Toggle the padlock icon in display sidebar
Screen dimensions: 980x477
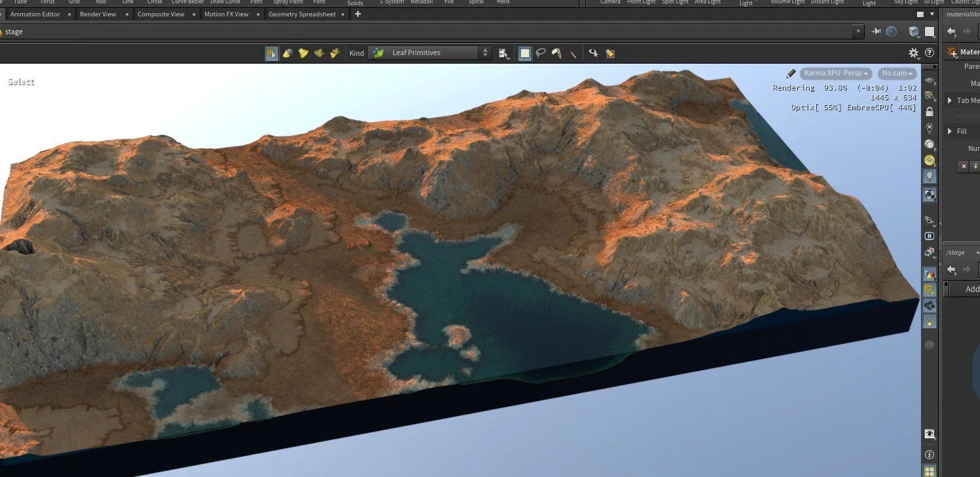point(930,112)
